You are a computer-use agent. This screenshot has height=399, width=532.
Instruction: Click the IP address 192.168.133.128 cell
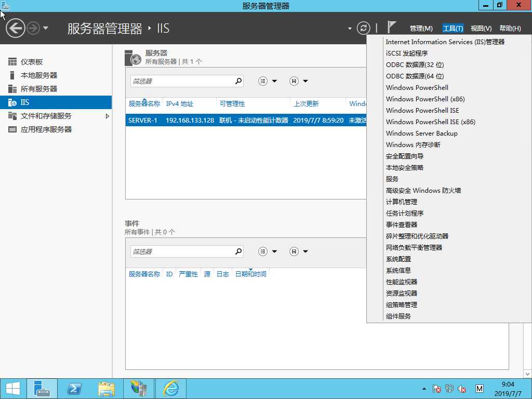pyautogui.click(x=190, y=121)
